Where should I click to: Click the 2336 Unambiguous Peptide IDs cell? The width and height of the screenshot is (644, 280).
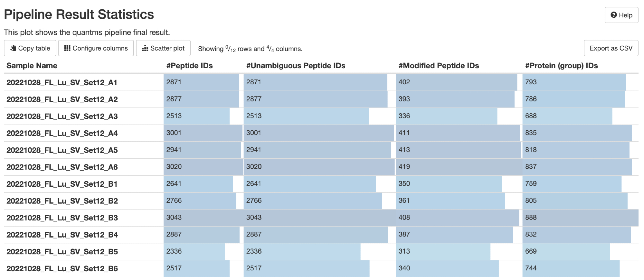pyautogui.click(x=254, y=251)
